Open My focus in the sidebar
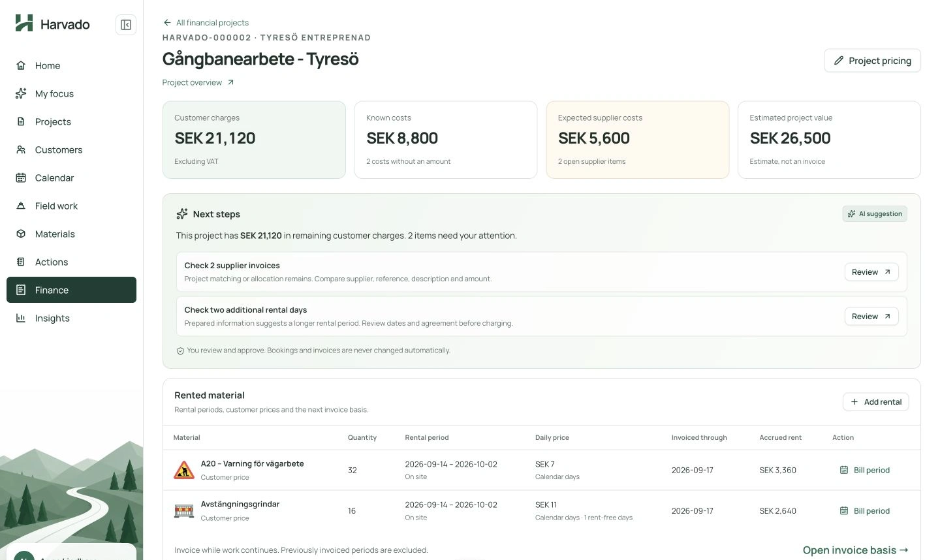This screenshot has height=560, width=940. point(71,93)
